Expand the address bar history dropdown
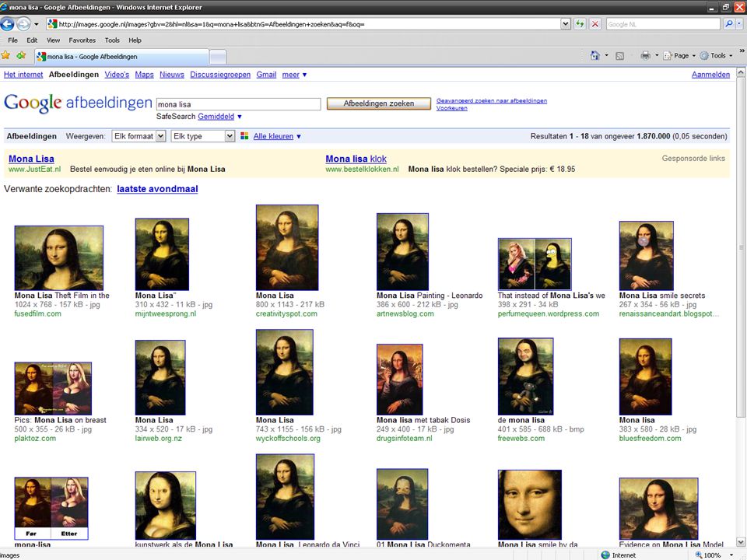This screenshot has width=747, height=560. click(565, 24)
